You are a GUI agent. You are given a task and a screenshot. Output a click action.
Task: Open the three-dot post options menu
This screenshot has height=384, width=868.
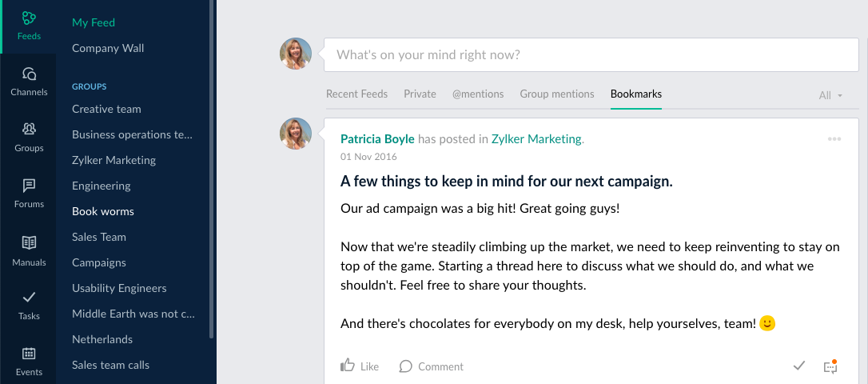click(x=834, y=139)
